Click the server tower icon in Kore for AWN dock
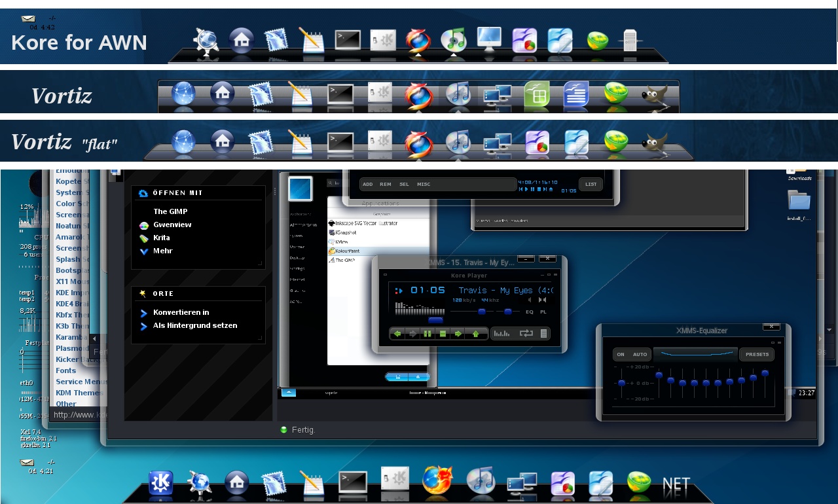Viewport: 838px width, 504px height. point(629,41)
